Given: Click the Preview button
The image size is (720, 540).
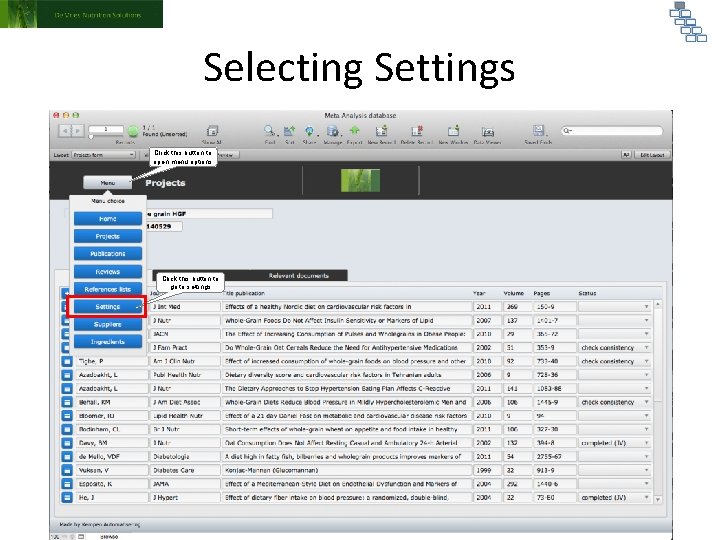Looking at the screenshot, I should pos(229,155).
